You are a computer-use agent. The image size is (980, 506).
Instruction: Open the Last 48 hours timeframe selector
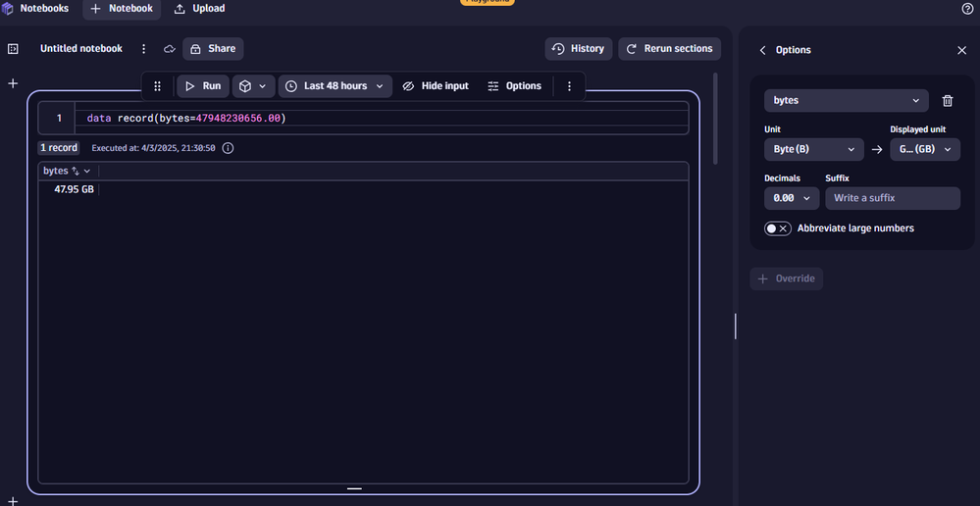pyautogui.click(x=335, y=86)
